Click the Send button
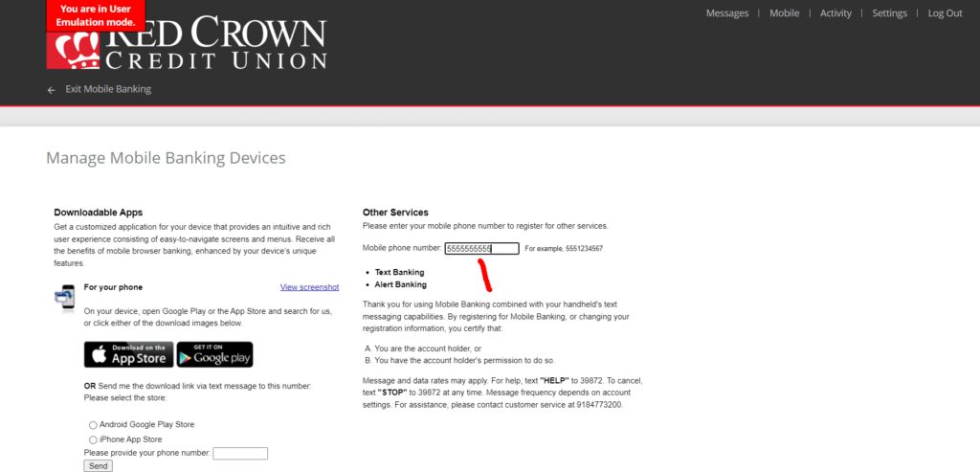The height and width of the screenshot is (472, 980). coord(99,466)
